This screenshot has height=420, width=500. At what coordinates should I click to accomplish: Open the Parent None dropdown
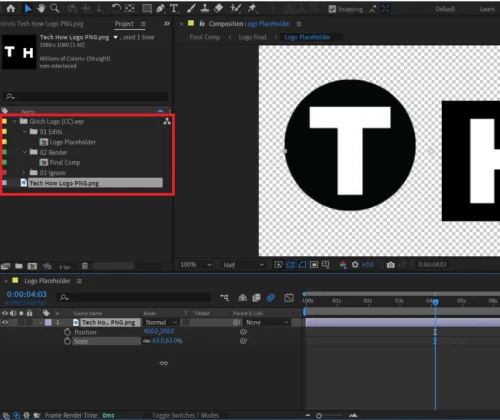267,322
